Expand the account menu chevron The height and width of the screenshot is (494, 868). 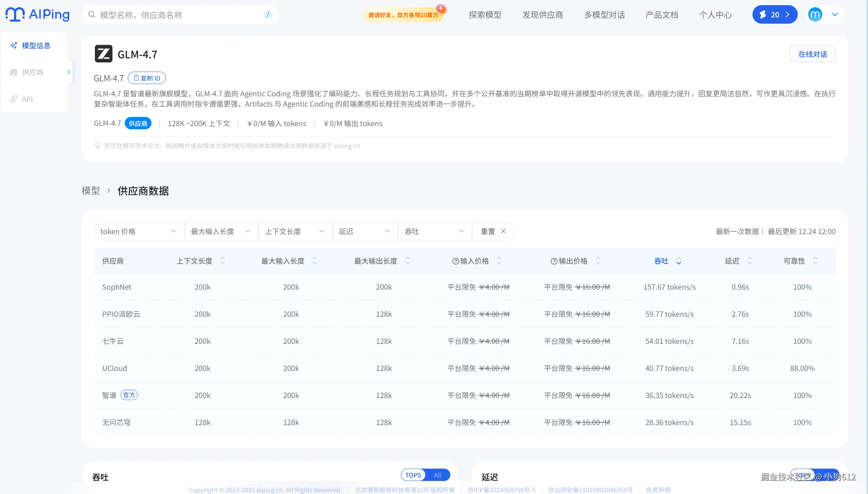point(835,14)
